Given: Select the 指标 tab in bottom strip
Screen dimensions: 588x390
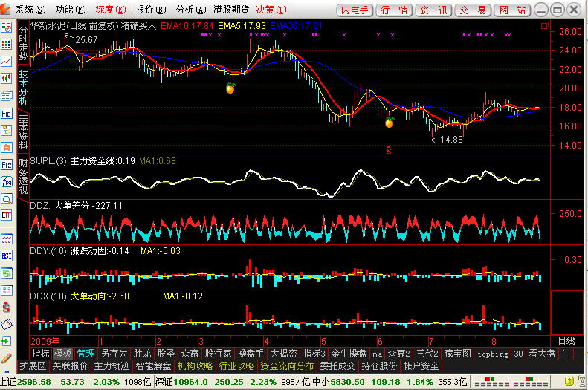Looking at the screenshot, I should (x=40, y=354).
